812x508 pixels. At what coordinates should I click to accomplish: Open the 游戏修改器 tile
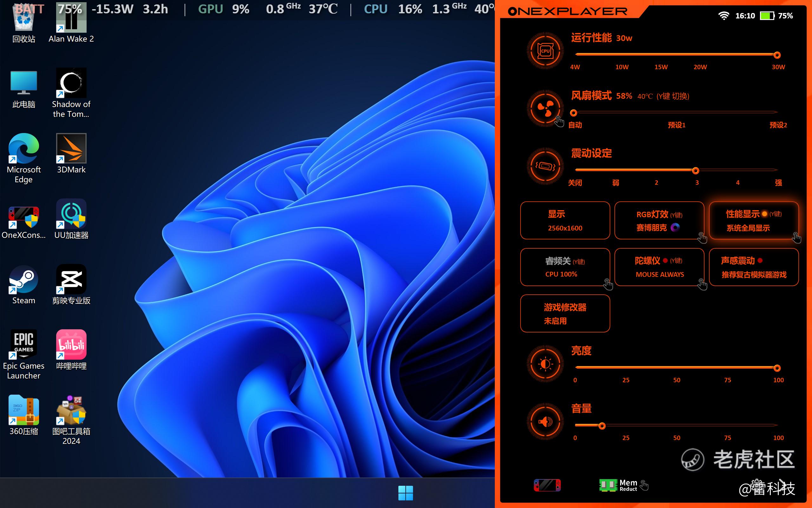point(565,313)
